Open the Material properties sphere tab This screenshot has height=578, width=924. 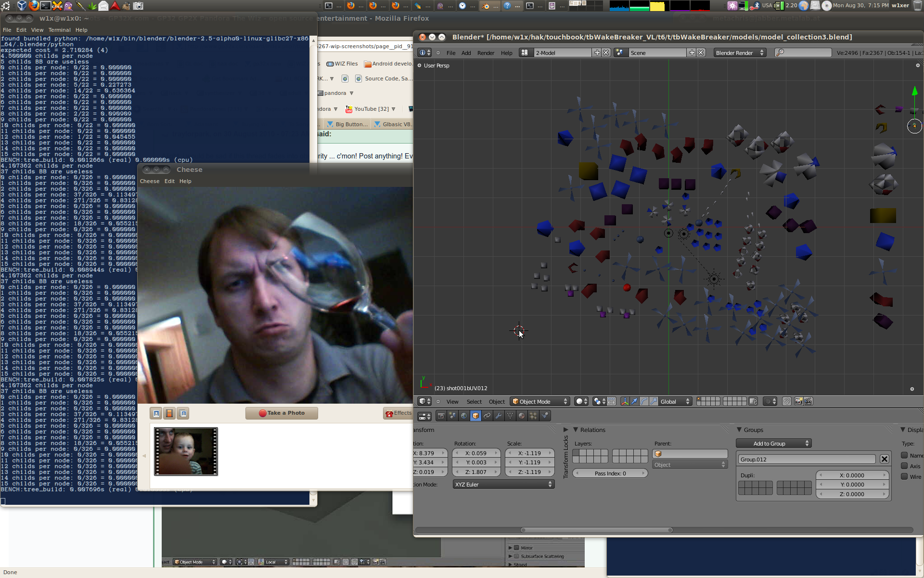[x=522, y=416]
